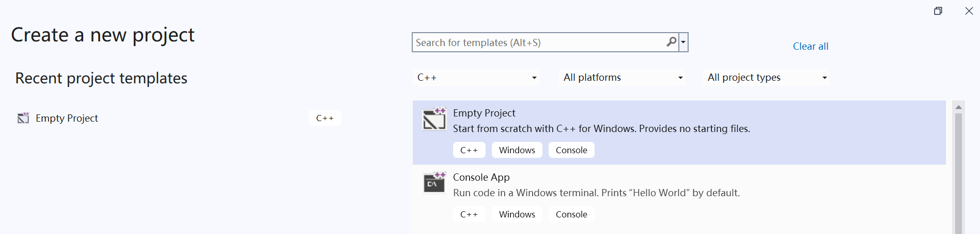Click the scrollbar up arrow

coord(958,107)
